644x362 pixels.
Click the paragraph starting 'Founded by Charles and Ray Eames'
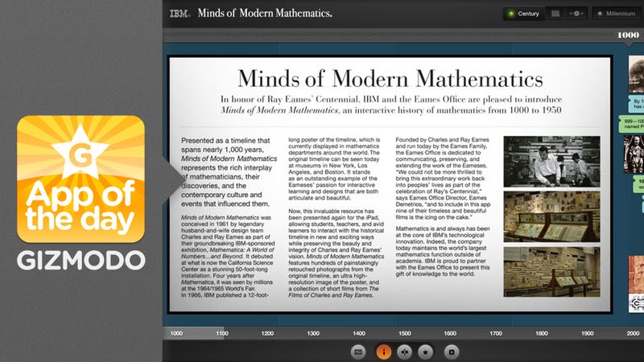444,179
